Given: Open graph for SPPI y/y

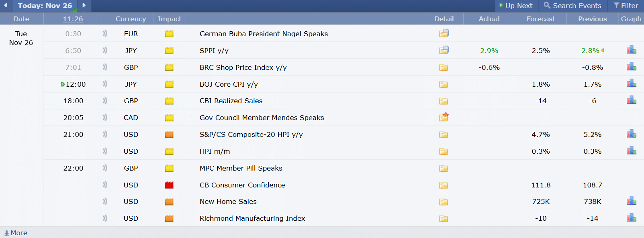Looking at the screenshot, I should [x=631, y=50].
